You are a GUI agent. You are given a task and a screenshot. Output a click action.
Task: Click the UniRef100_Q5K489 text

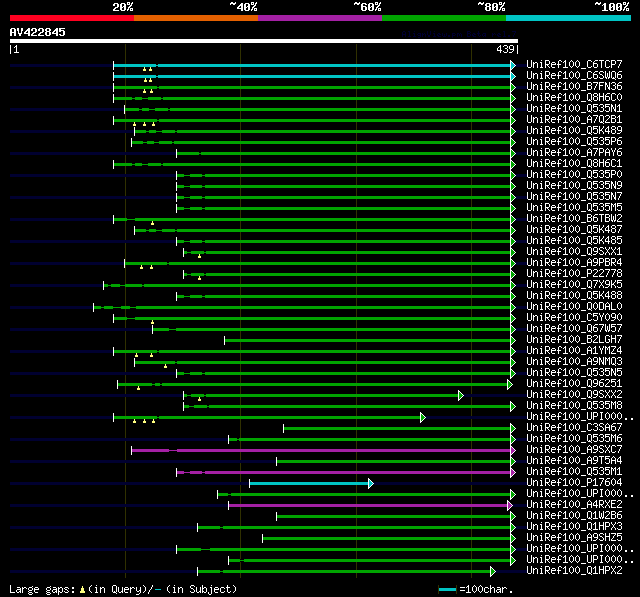coord(574,131)
